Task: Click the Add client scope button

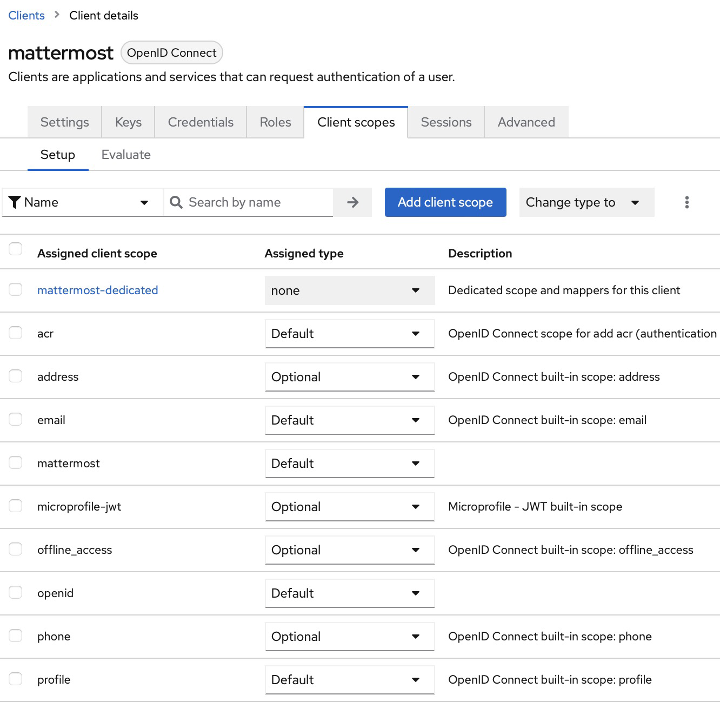Action: (x=445, y=202)
